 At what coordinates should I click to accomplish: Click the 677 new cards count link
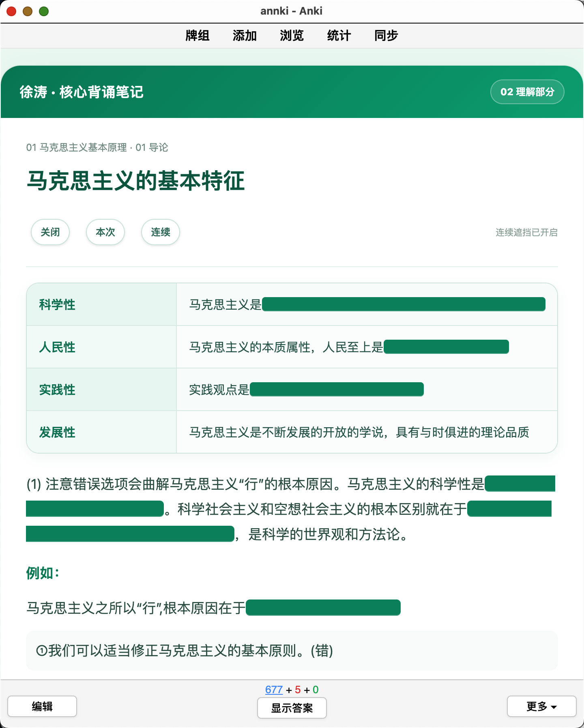pyautogui.click(x=274, y=689)
